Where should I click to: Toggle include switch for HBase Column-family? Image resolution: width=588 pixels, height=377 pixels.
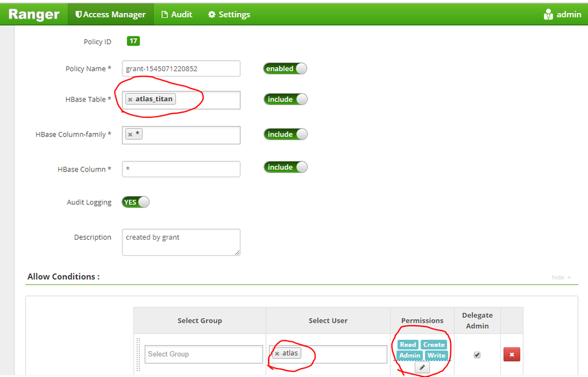pyautogui.click(x=285, y=134)
